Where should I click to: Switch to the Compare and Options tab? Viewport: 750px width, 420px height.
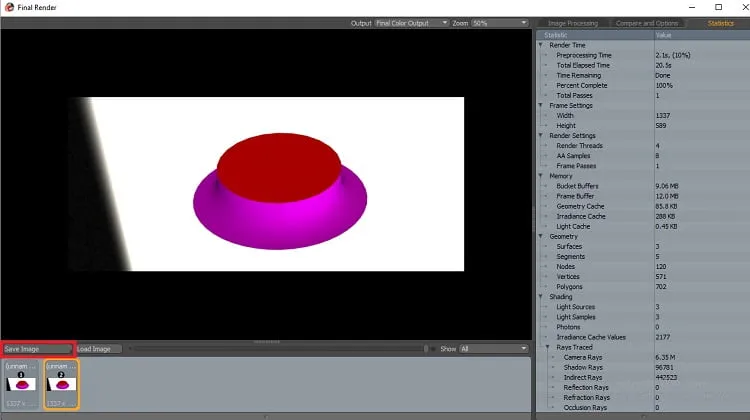(x=647, y=23)
